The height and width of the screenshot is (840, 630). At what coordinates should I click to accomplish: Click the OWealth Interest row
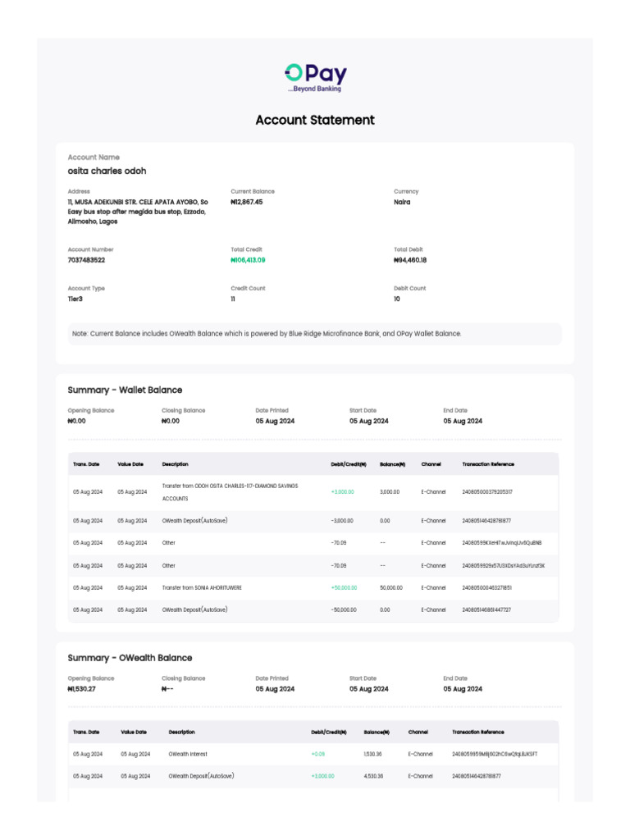[x=313, y=754]
